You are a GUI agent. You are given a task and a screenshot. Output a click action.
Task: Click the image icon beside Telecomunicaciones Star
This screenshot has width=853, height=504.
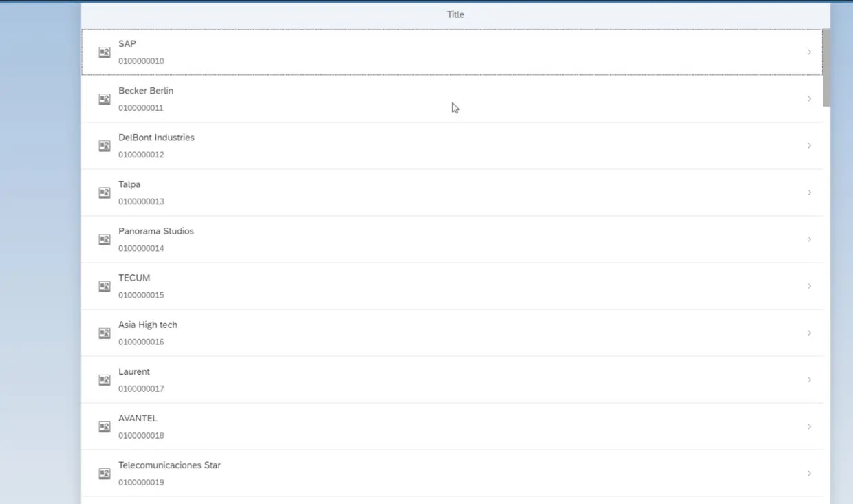pyautogui.click(x=105, y=473)
